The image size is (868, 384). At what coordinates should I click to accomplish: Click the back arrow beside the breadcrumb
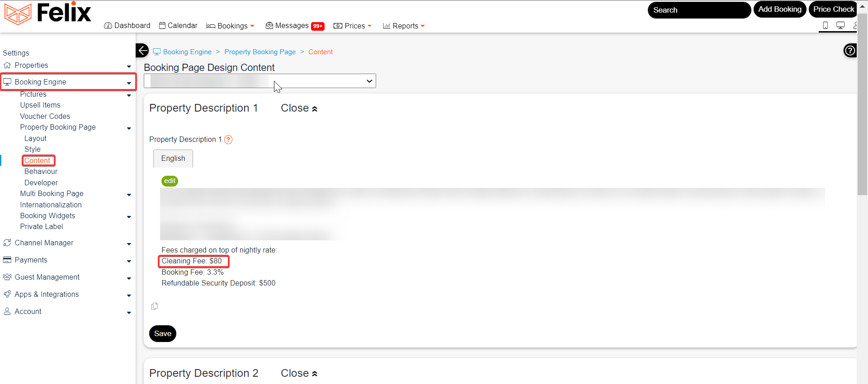pyautogui.click(x=142, y=51)
